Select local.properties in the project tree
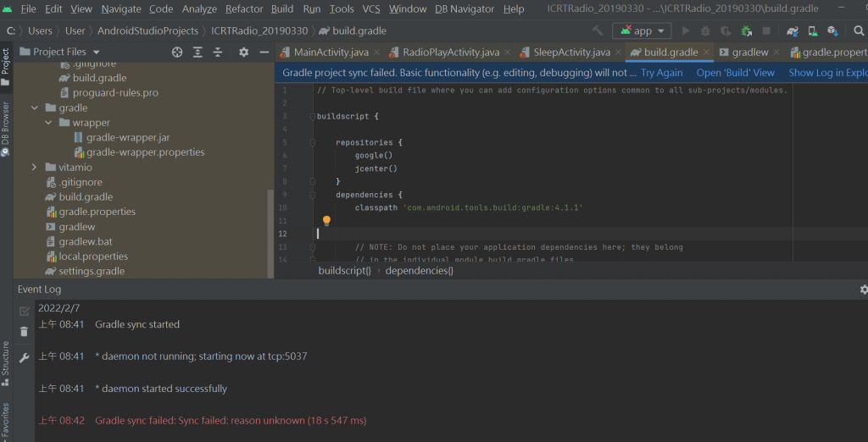The width and height of the screenshot is (868, 442). (x=93, y=257)
